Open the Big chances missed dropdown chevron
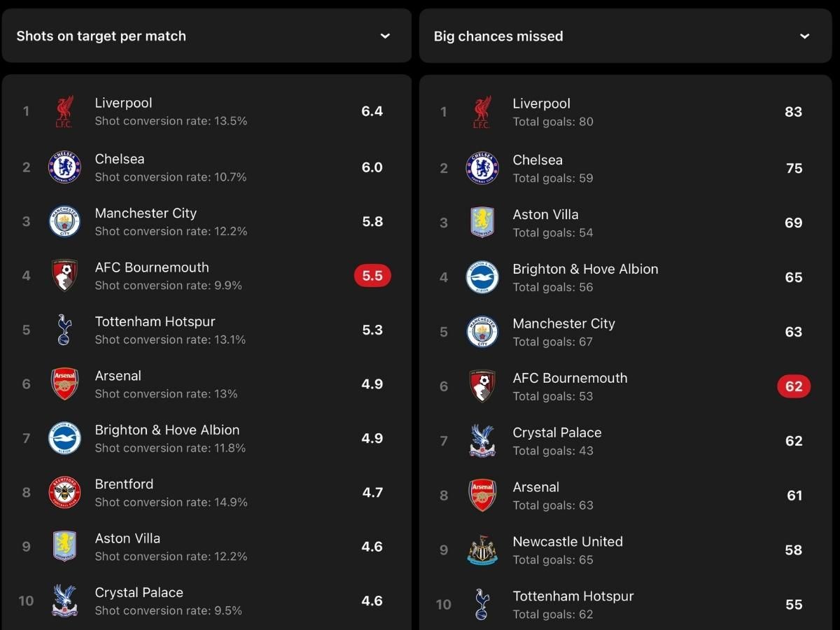This screenshot has height=630, width=840. [x=805, y=36]
